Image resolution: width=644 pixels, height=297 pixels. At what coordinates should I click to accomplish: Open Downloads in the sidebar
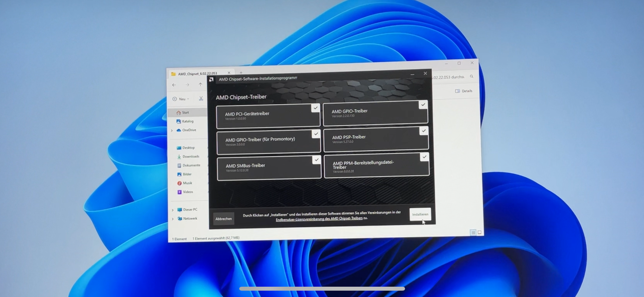[191, 157]
